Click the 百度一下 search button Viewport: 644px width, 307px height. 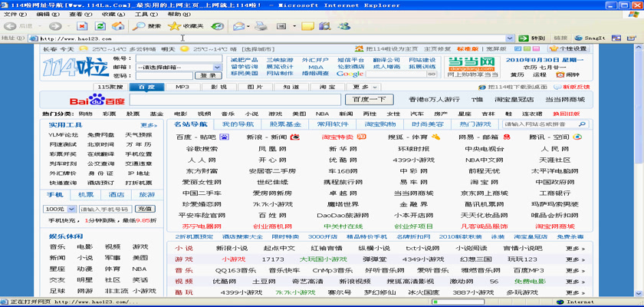369,100
